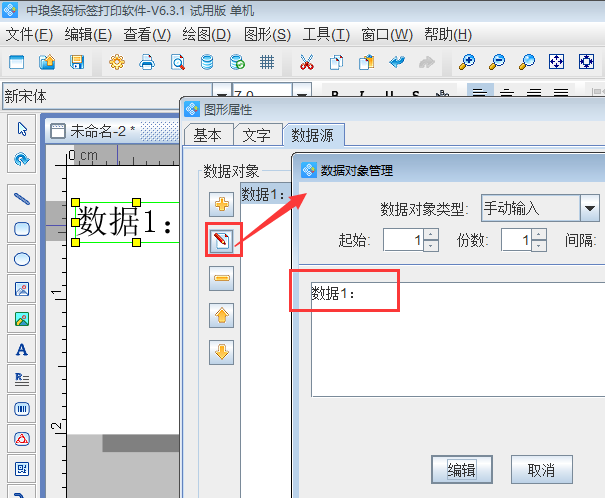Move data object up with arrow icon
The height and width of the screenshot is (498, 605).
click(221, 316)
